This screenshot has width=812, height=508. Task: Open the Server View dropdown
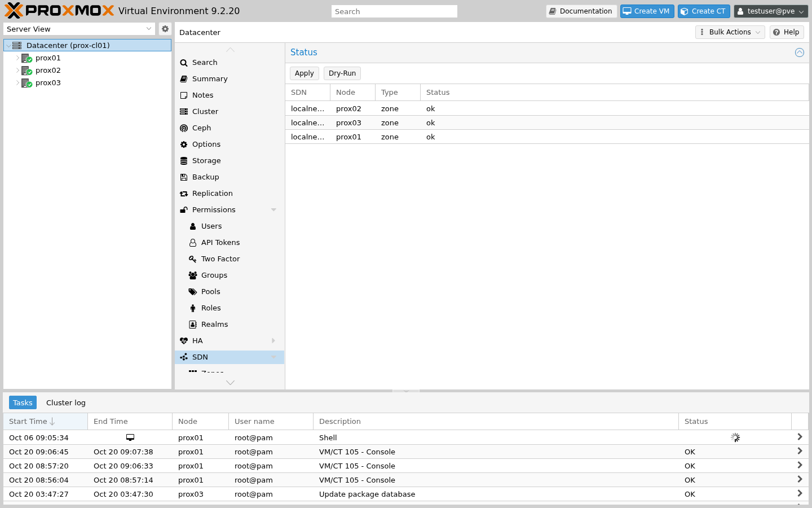[149, 29]
